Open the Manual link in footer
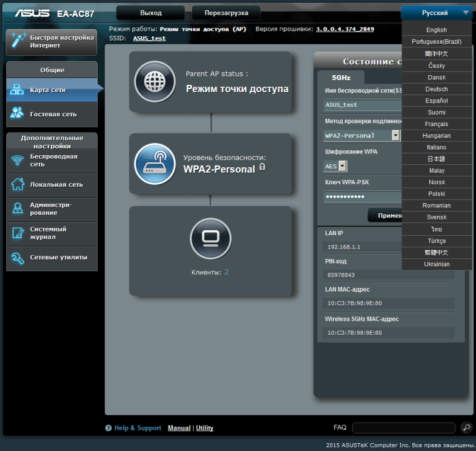Image resolution: width=476 pixels, height=451 pixels. point(179,428)
